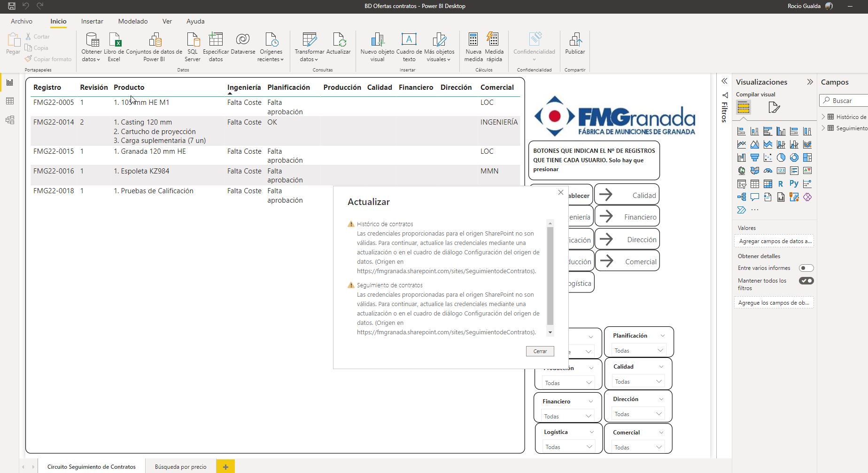Insert a Nuevo objeto visual
Viewport: 868px width, 473px height.
[377, 47]
